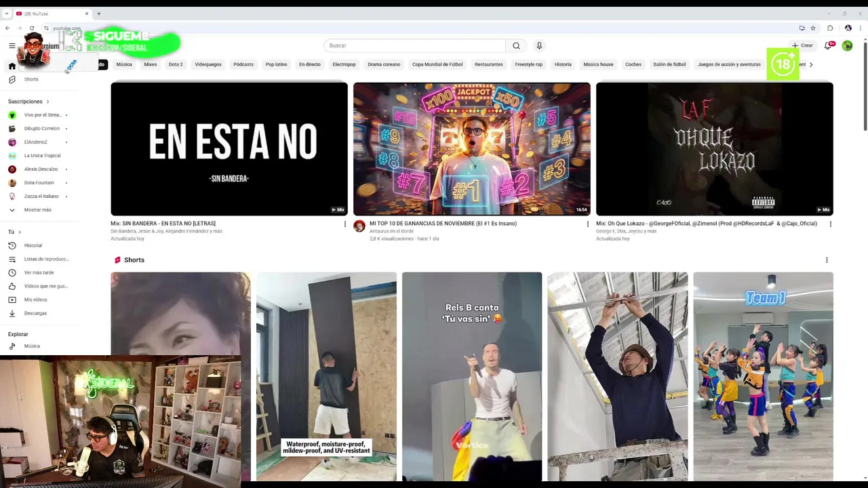Click the Crear button
868x488 pixels.
(802, 45)
